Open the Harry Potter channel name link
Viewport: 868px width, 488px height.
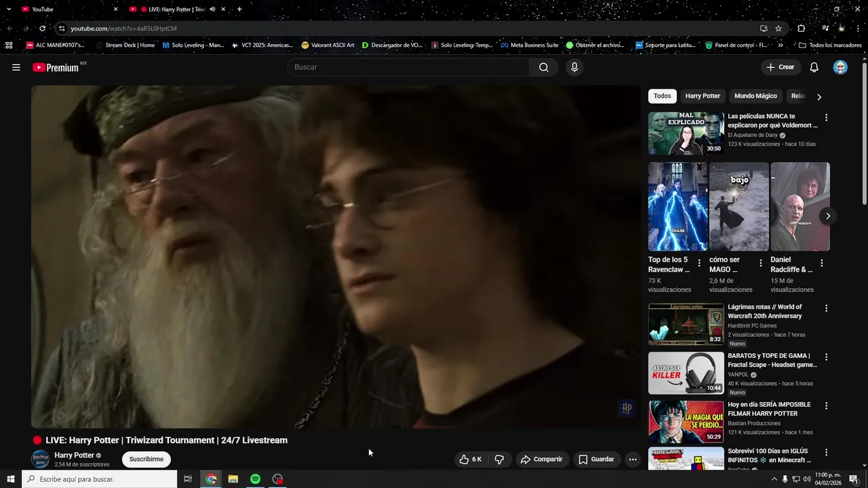point(74,455)
